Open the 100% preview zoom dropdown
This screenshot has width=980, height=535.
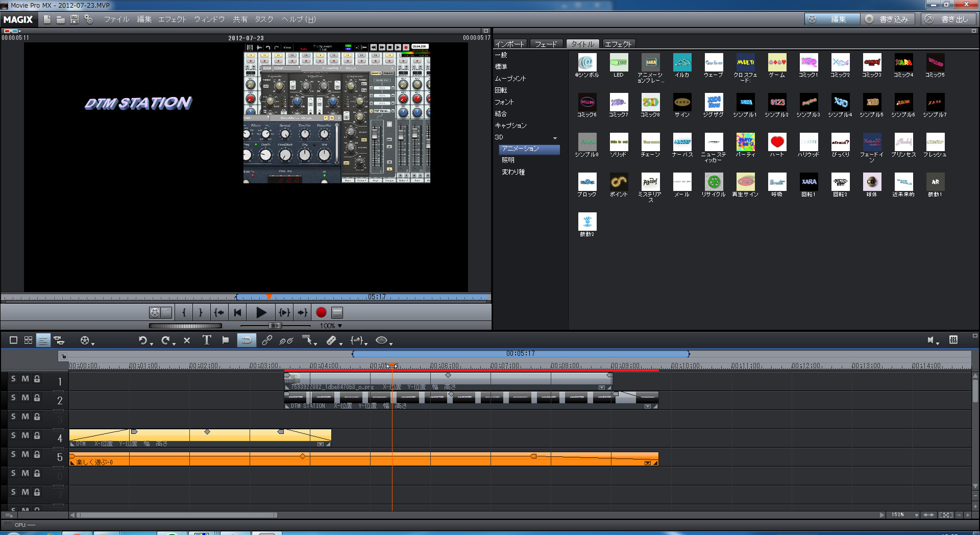pos(340,326)
